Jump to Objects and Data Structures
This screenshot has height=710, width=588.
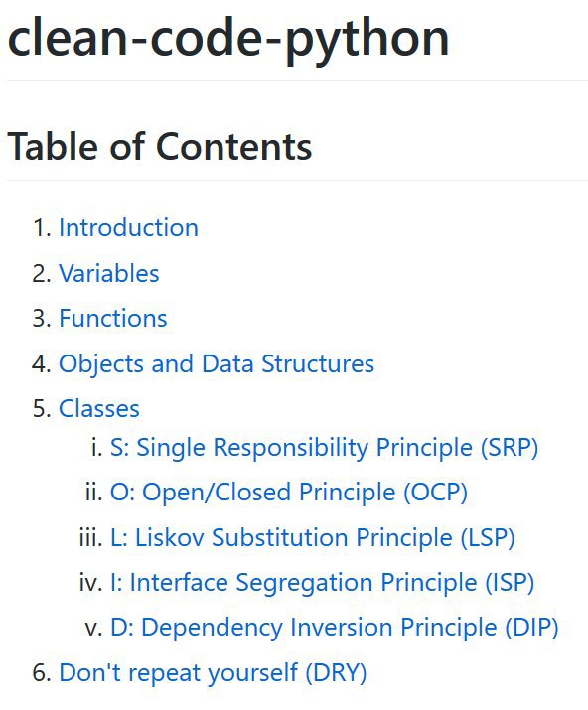pos(217,363)
